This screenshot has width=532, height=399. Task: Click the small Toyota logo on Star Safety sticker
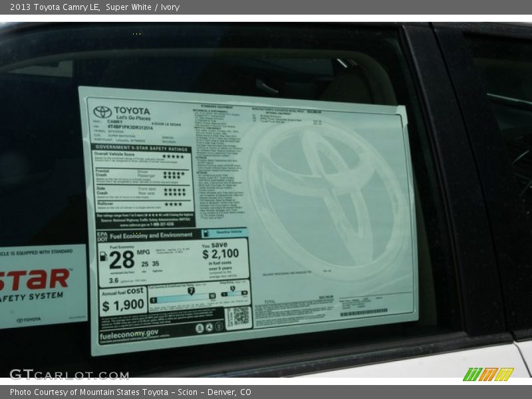(x=29, y=320)
